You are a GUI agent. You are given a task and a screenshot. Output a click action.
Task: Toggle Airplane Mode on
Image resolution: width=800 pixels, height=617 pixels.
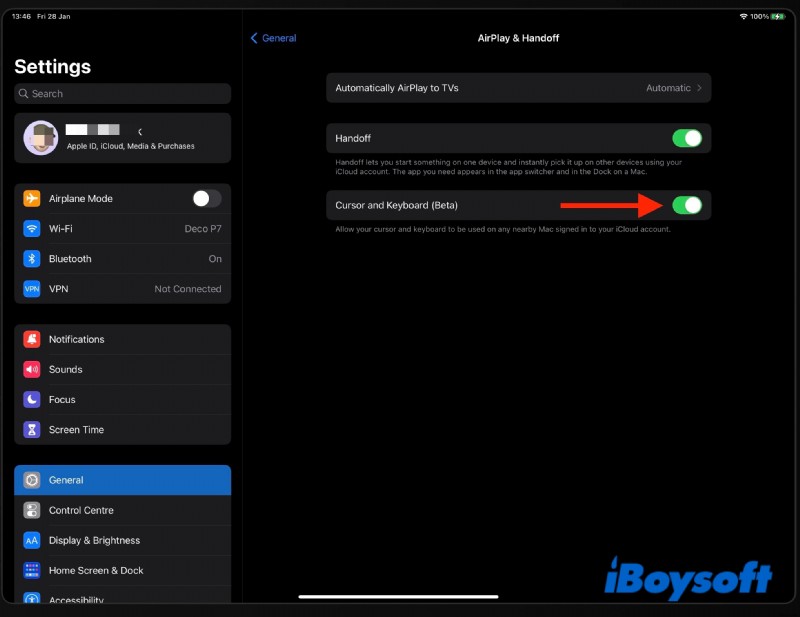pos(205,198)
